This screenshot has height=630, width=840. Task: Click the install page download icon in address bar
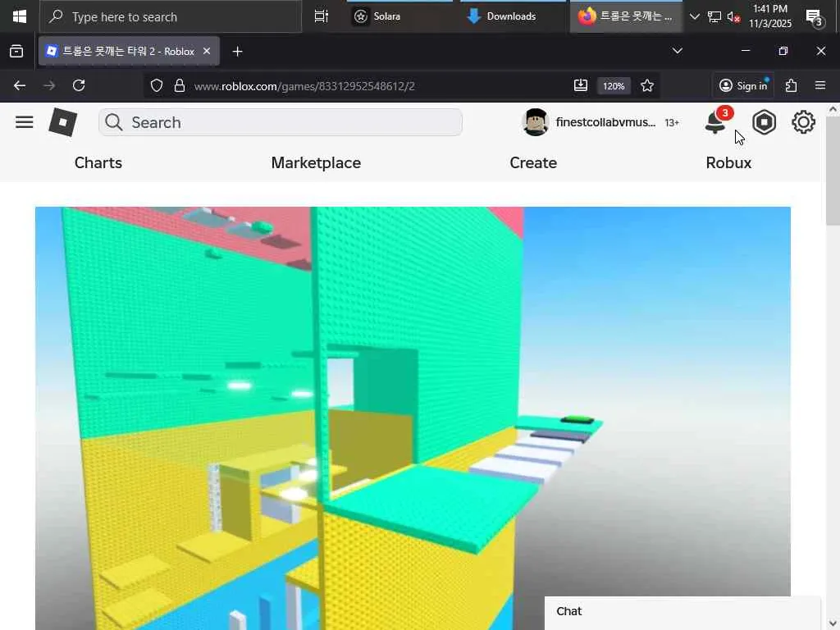581,85
